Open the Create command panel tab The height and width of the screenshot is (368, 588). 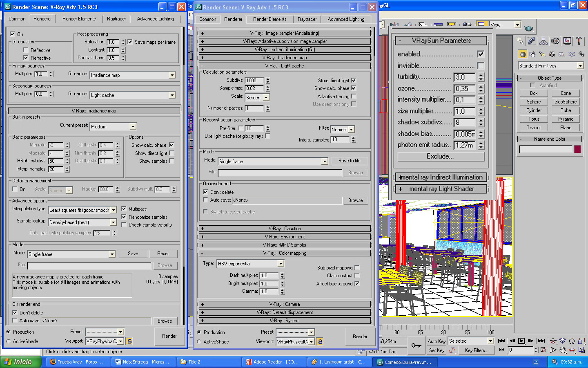click(520, 41)
